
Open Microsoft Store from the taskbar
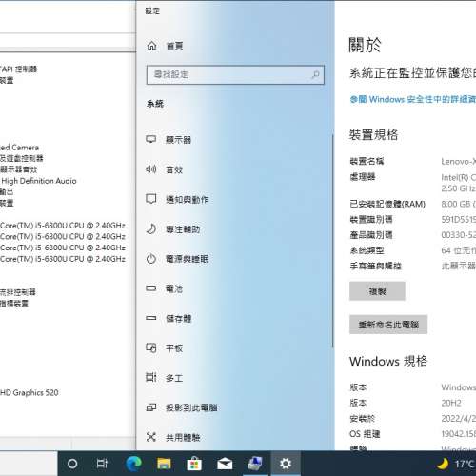coord(194,464)
